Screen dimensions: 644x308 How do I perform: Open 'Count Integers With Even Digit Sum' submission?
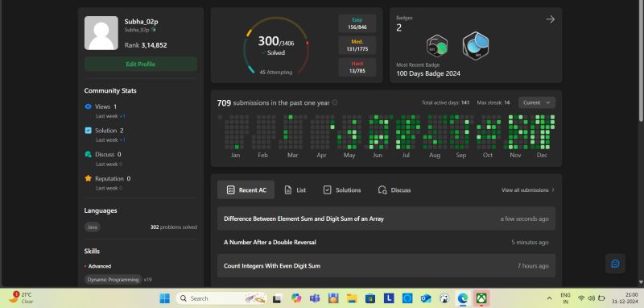pos(386,265)
